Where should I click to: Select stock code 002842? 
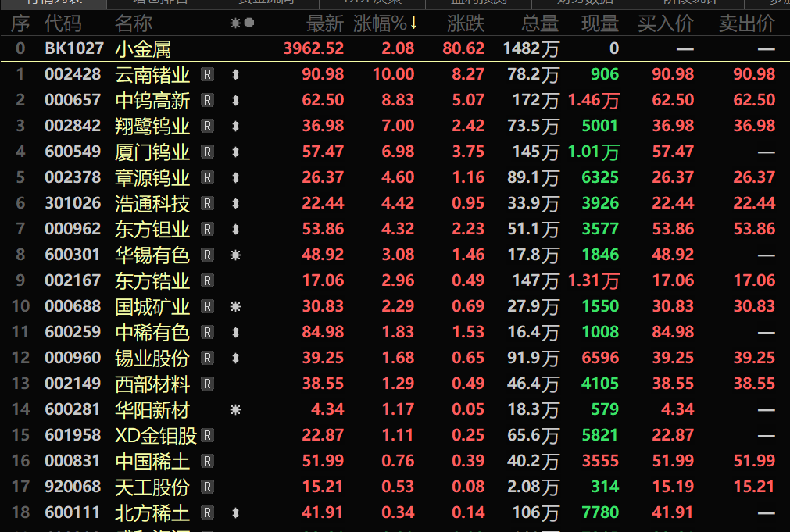[73, 126]
